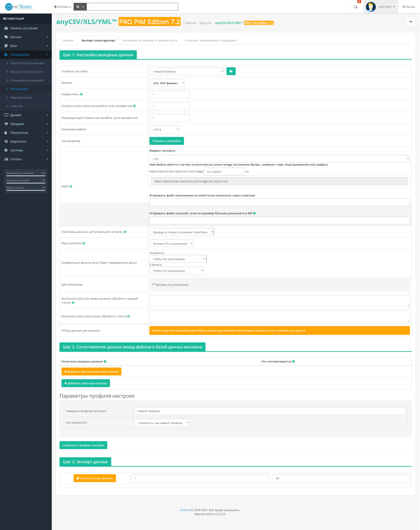Click help icon beside php код перед началом
The height and width of the screenshot is (530, 420).
coord(73,302)
